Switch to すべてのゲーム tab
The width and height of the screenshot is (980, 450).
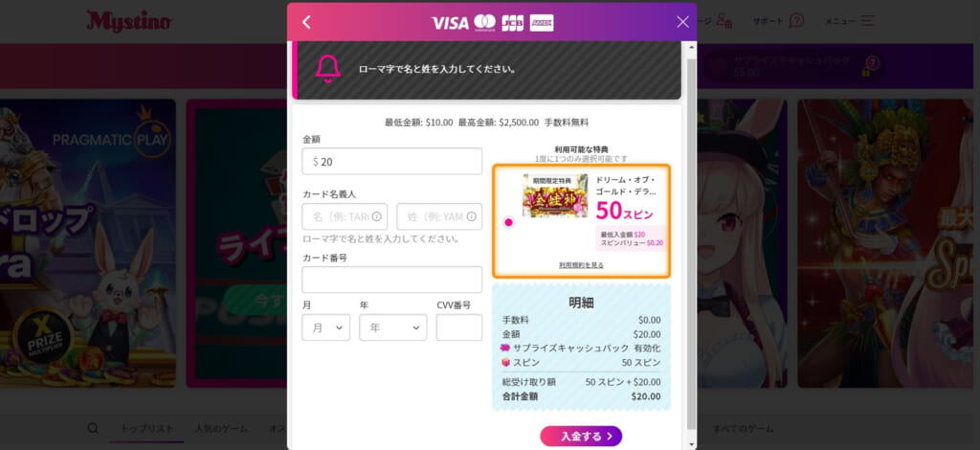pyautogui.click(x=743, y=429)
